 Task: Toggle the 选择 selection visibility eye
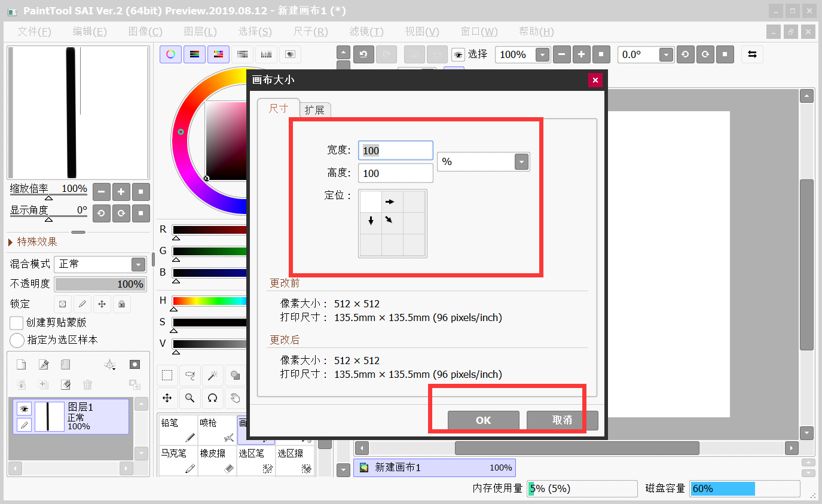coord(458,55)
